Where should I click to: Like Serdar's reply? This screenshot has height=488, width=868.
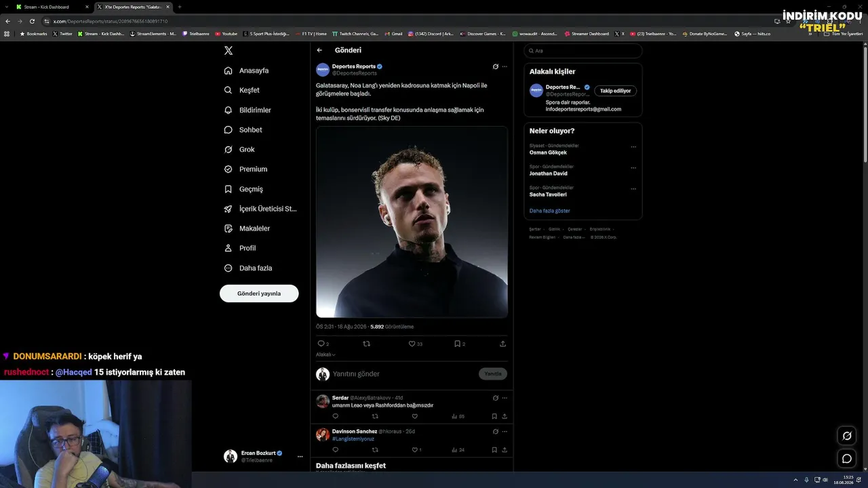tap(415, 416)
